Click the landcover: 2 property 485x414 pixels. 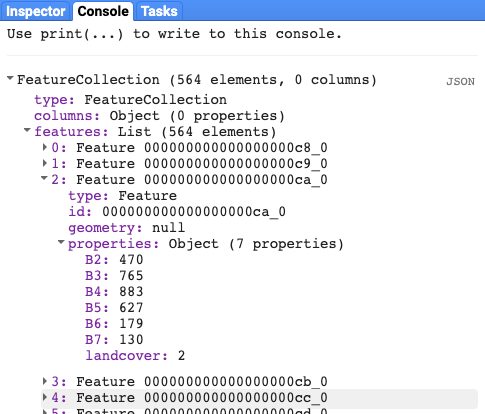tap(135, 356)
